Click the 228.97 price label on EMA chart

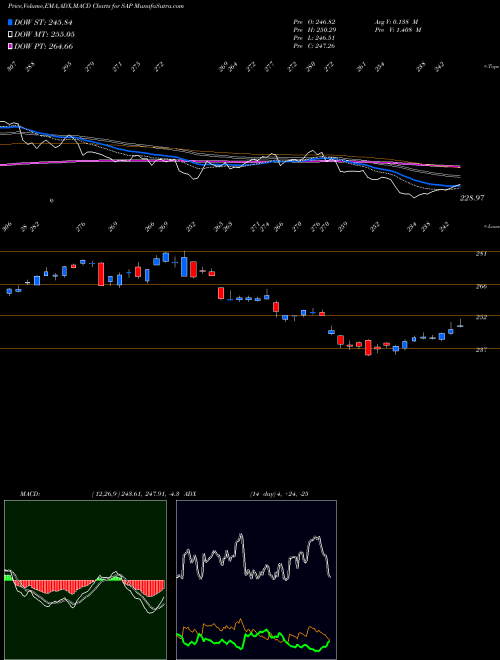[x=472, y=198]
